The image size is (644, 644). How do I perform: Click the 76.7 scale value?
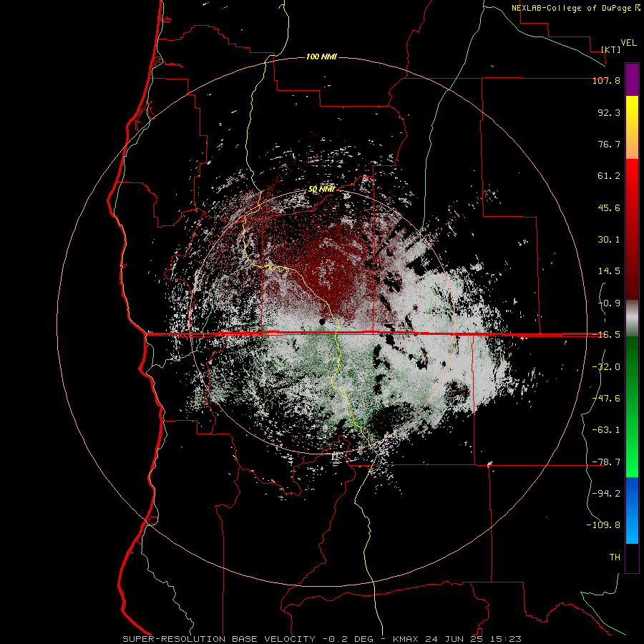(609, 144)
